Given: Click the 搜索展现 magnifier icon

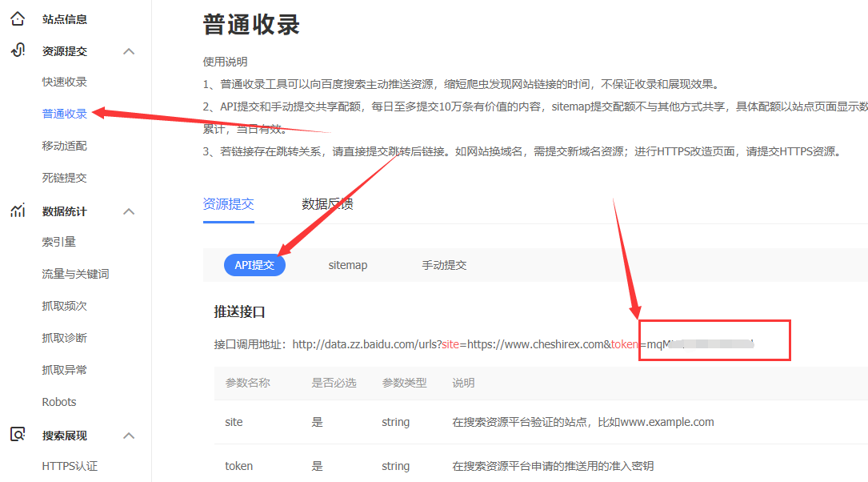Looking at the screenshot, I should click(18, 435).
